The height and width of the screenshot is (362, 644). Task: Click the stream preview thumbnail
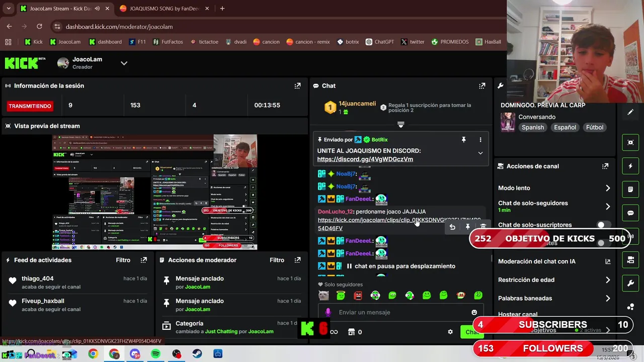[155, 192]
